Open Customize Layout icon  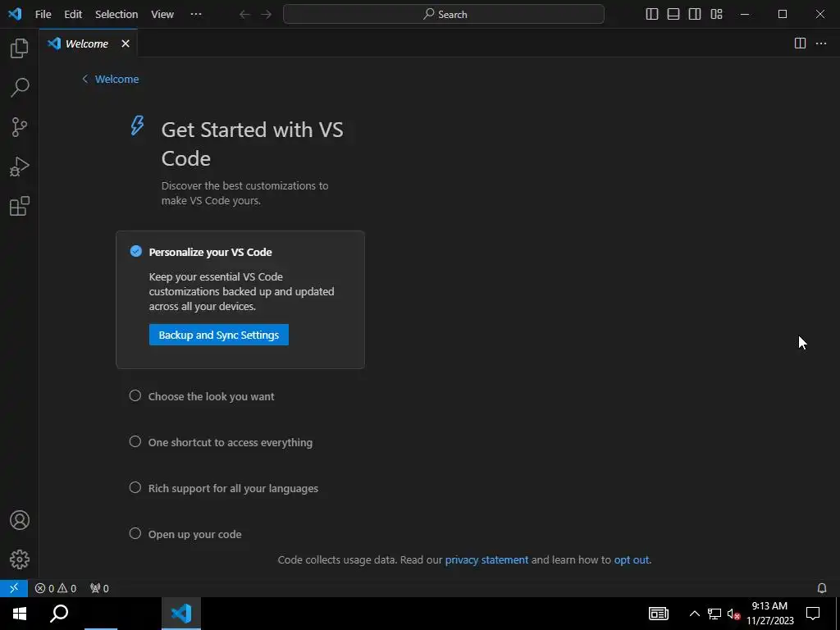click(716, 15)
